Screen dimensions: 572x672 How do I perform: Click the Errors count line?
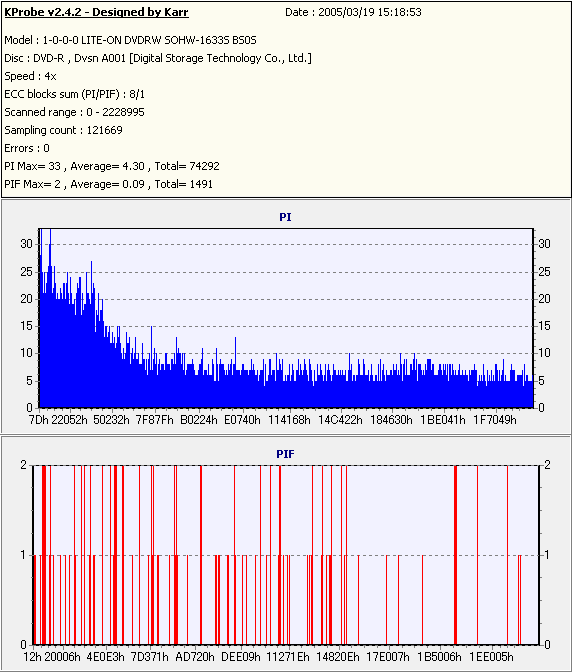point(27,148)
